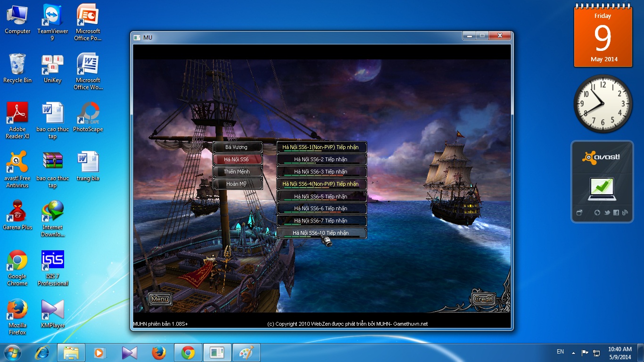
Task: Show hidden tray icons arrow
Action: [x=573, y=353]
